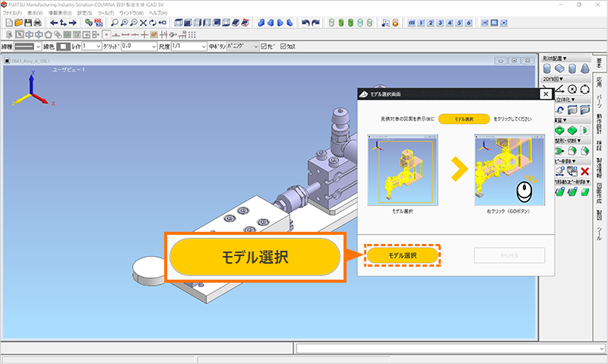Select the arrow pointer selection tool
This screenshot has height=364, width=608.
coord(20,34)
